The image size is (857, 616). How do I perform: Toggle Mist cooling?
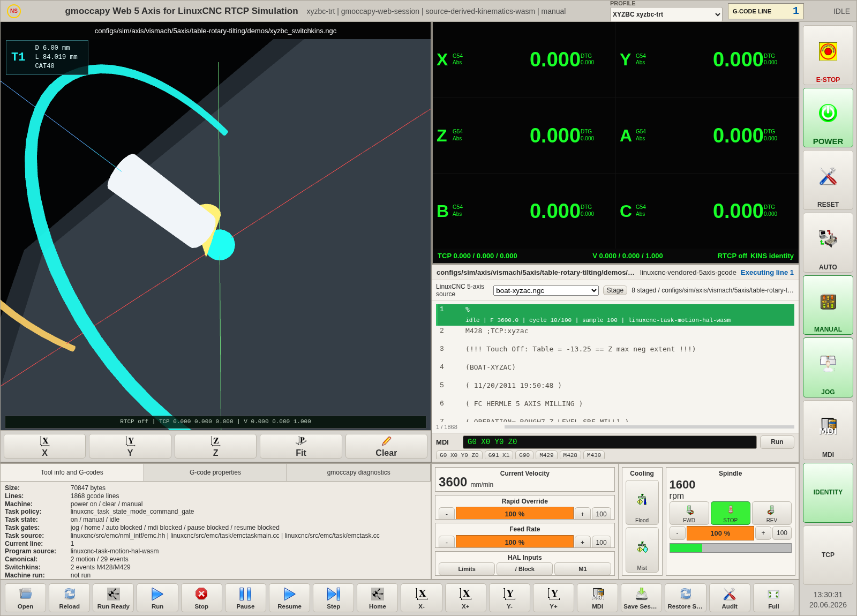642,550
